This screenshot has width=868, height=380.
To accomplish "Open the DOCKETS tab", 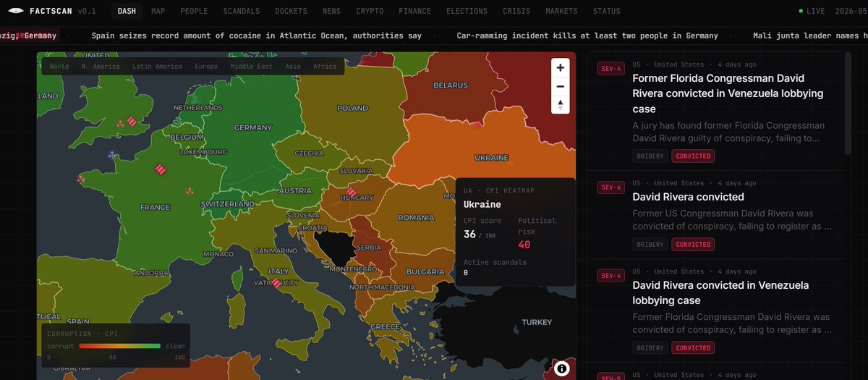I will (x=291, y=12).
